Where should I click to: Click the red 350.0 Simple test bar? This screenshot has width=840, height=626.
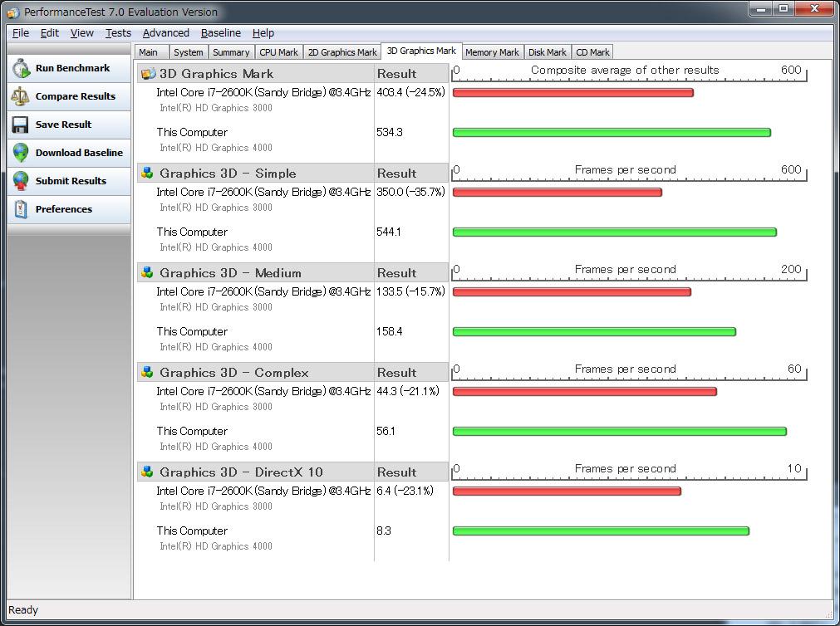tap(558, 193)
